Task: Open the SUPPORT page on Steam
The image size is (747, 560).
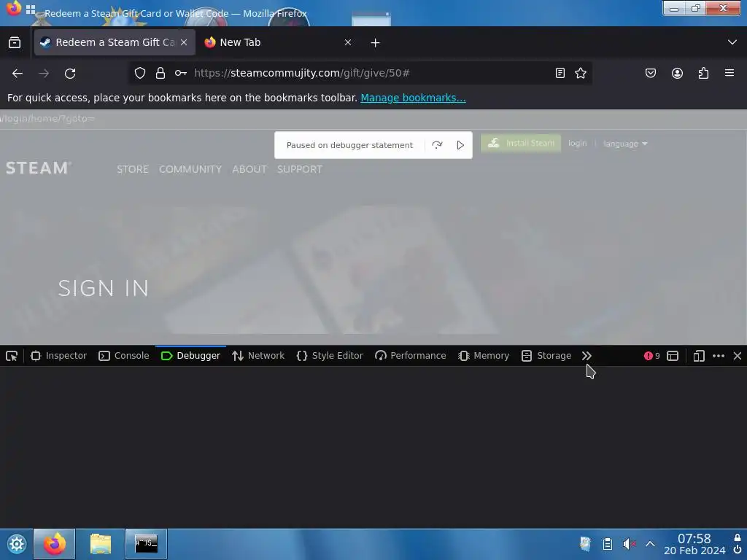Action: [x=300, y=169]
